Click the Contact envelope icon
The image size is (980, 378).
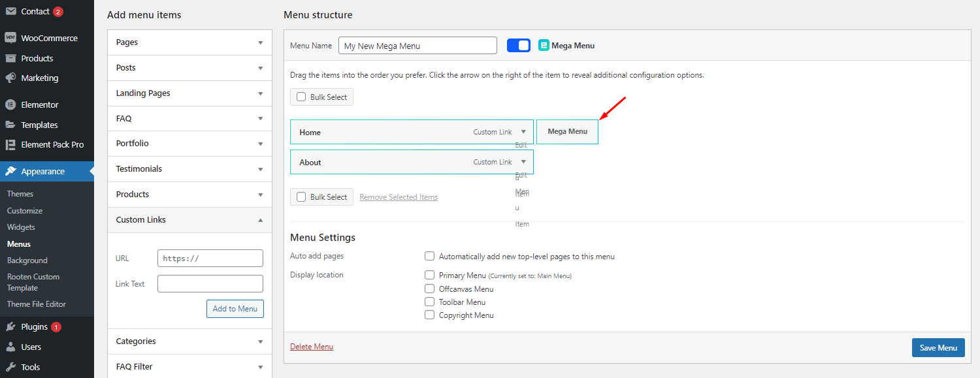coord(10,11)
